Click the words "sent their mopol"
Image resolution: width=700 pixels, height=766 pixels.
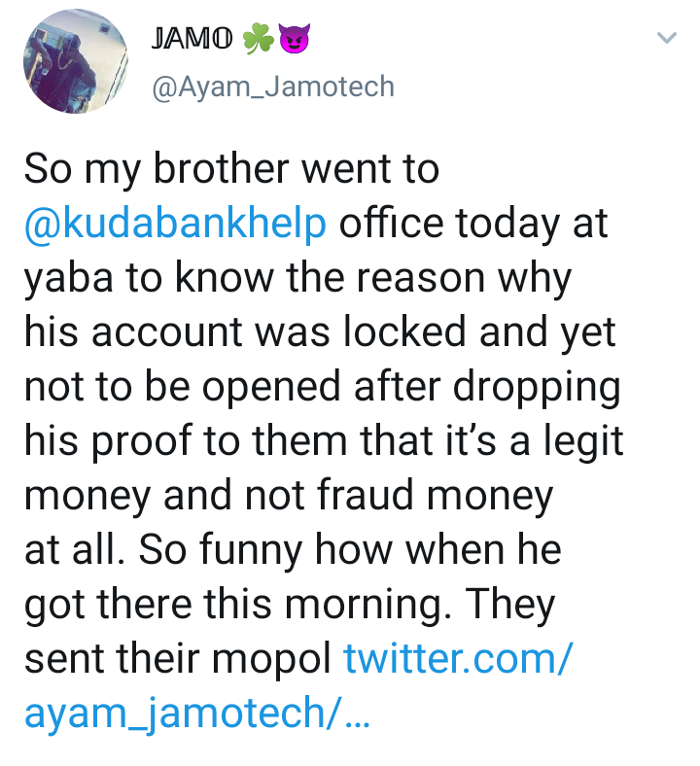178,660
